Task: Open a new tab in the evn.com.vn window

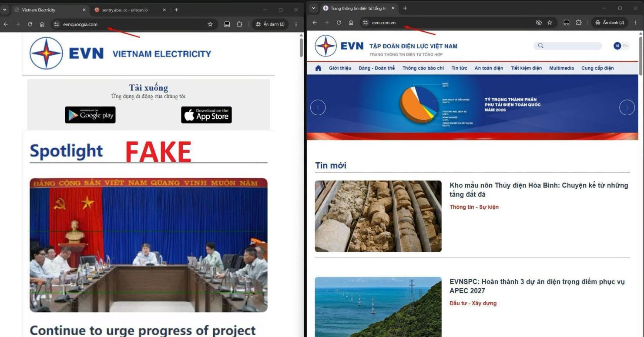Action: point(405,8)
